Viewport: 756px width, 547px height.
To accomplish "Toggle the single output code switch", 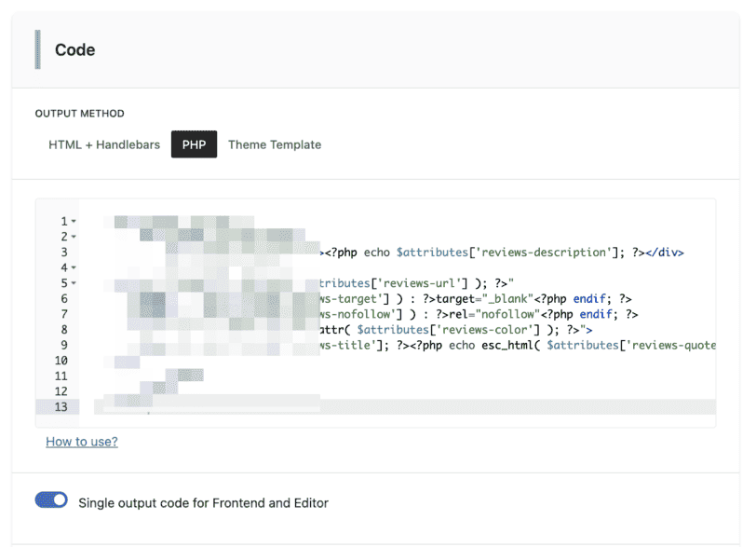I will coord(51,500).
